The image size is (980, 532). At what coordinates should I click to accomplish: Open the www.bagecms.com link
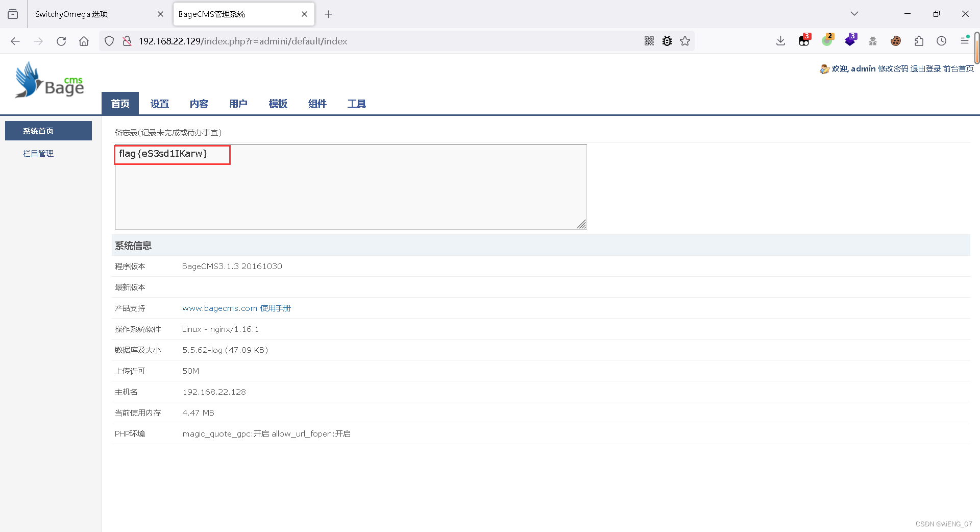[219, 308]
